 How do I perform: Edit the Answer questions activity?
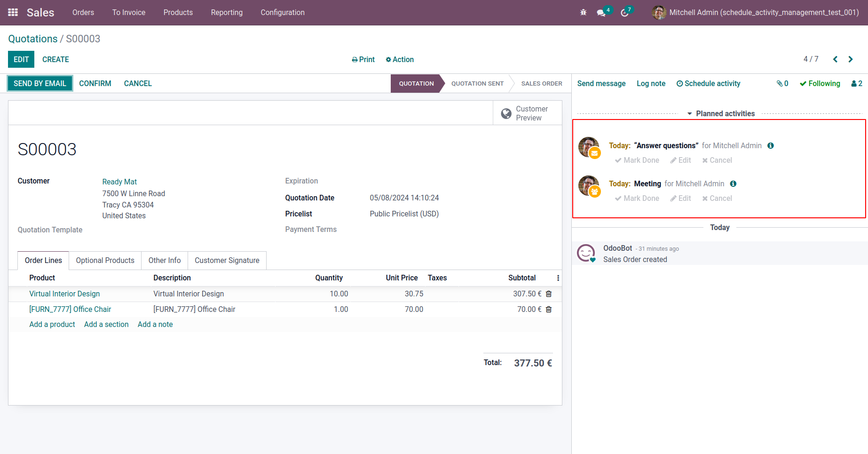coord(681,160)
